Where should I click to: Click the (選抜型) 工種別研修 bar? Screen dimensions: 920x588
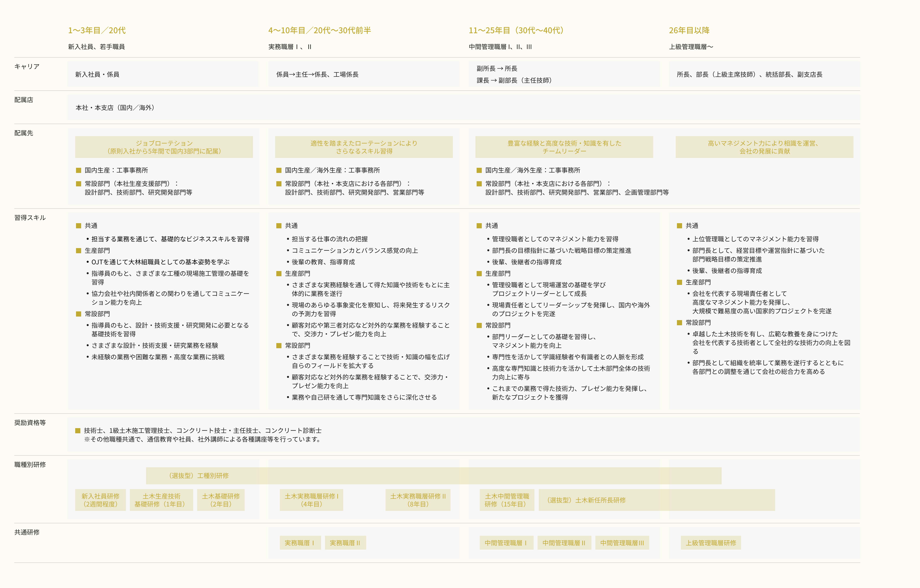tap(433, 475)
